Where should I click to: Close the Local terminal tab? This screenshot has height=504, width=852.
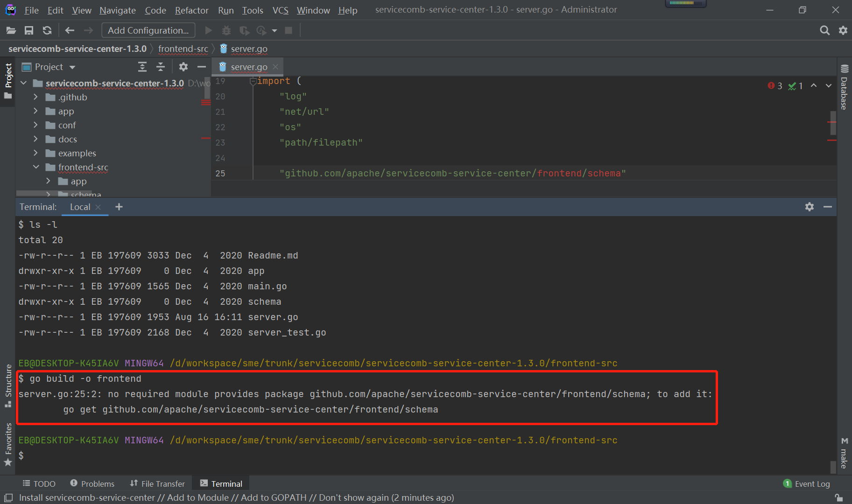(98, 207)
